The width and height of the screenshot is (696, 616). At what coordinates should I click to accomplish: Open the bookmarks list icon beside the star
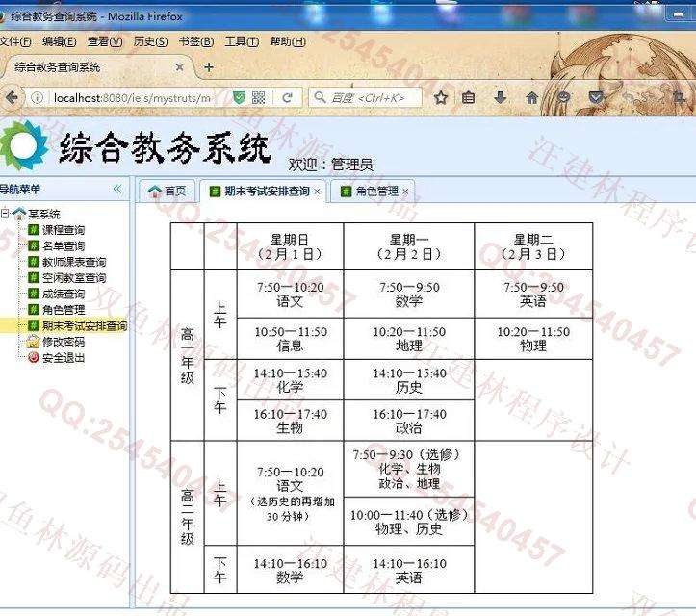tap(469, 98)
